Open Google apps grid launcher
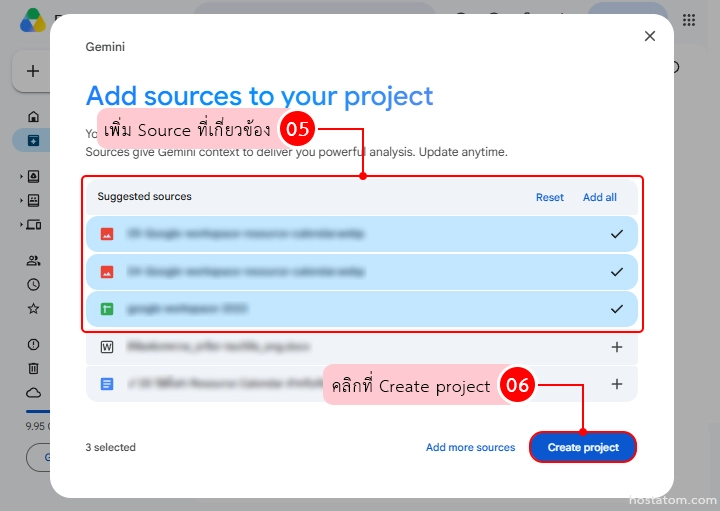Image resolution: width=720 pixels, height=511 pixels. tap(688, 20)
